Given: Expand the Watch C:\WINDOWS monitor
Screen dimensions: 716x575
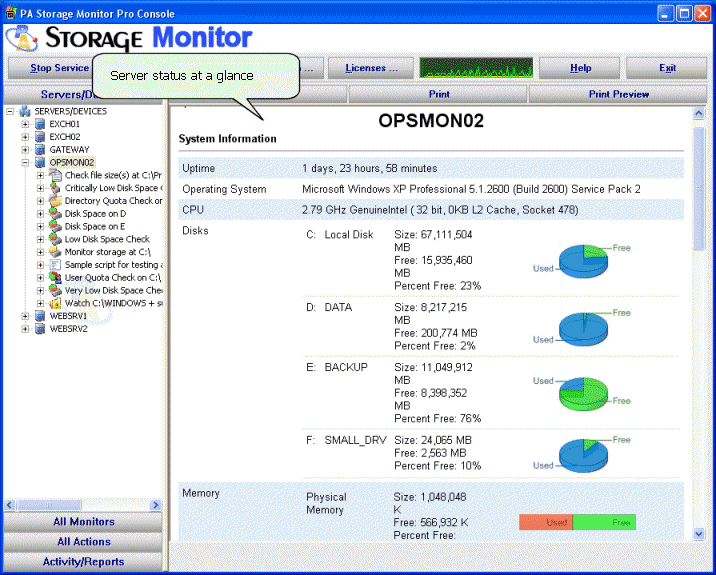Looking at the screenshot, I should tap(41, 303).
